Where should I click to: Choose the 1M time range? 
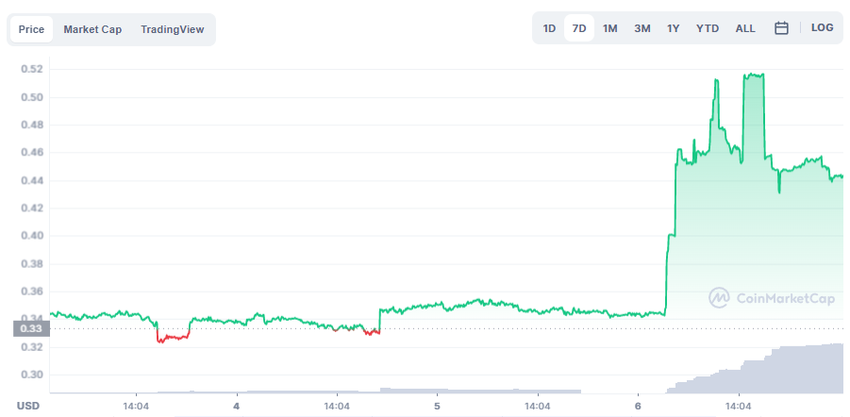tap(610, 28)
